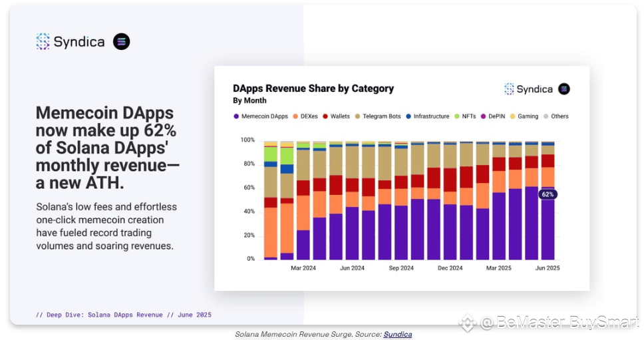Toggle the Wallets legend entry

pos(337,116)
